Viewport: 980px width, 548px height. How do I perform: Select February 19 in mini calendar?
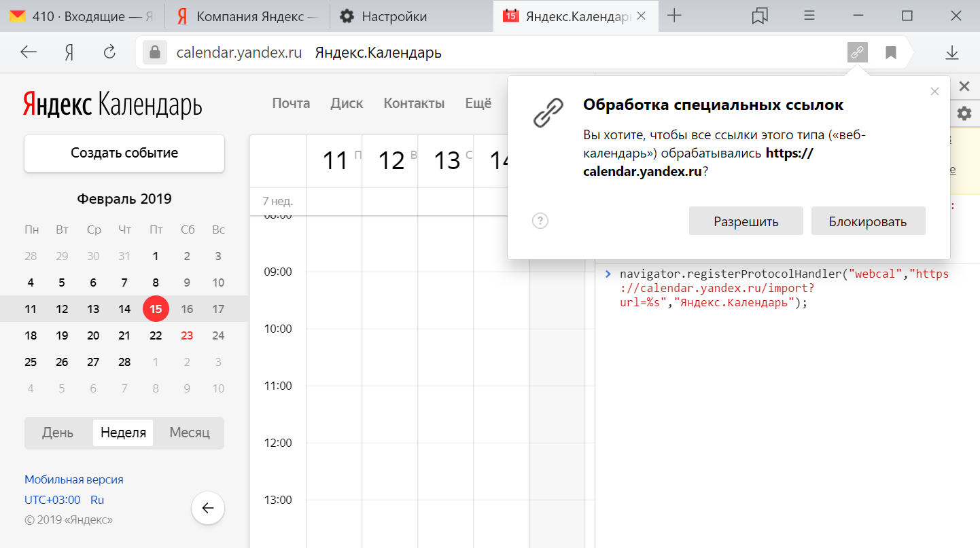click(x=62, y=335)
